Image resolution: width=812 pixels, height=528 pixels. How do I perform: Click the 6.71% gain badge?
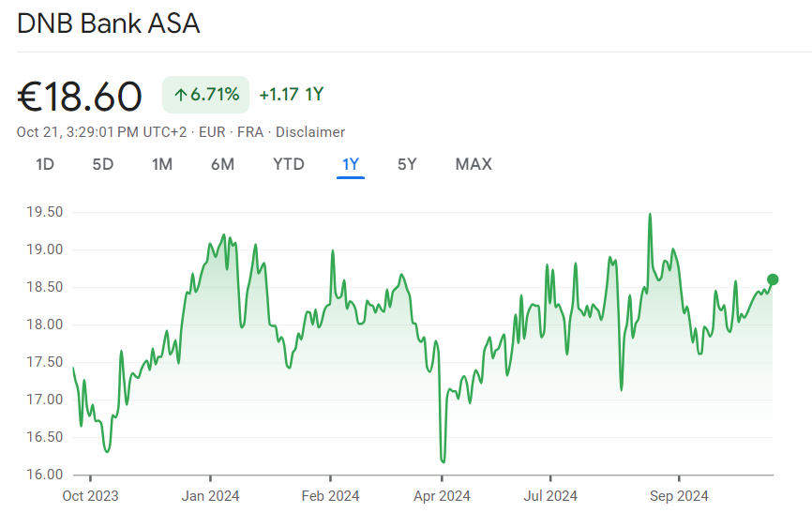[205, 95]
